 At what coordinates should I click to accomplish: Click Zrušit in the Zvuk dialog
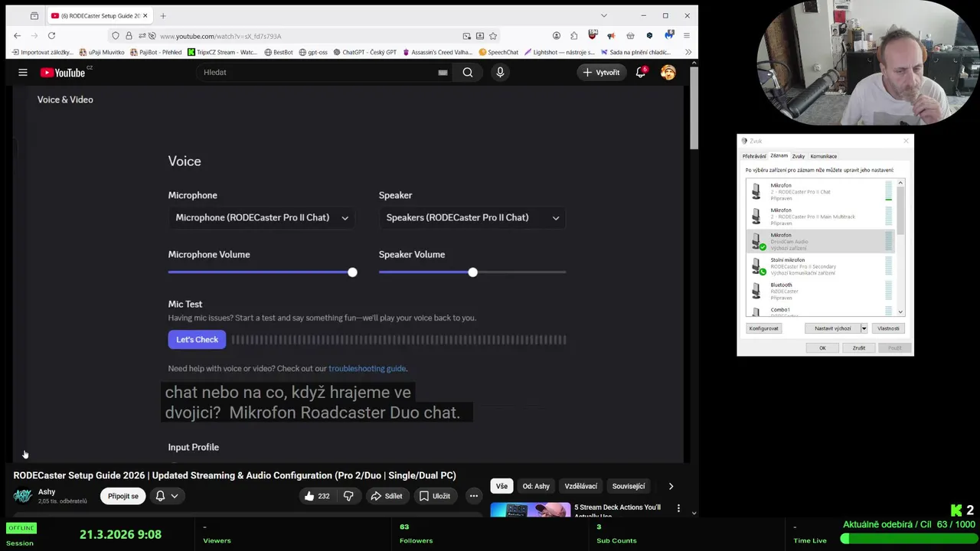[x=859, y=347]
